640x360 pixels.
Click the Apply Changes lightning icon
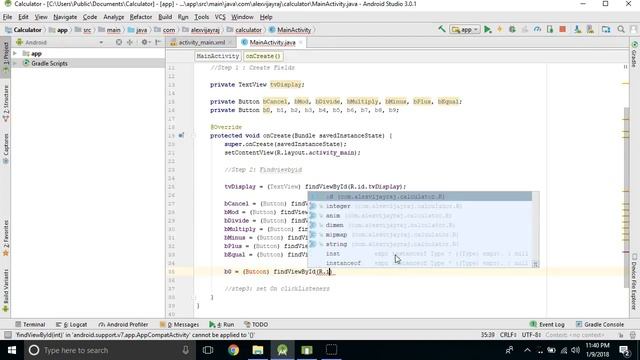coord(500,29)
